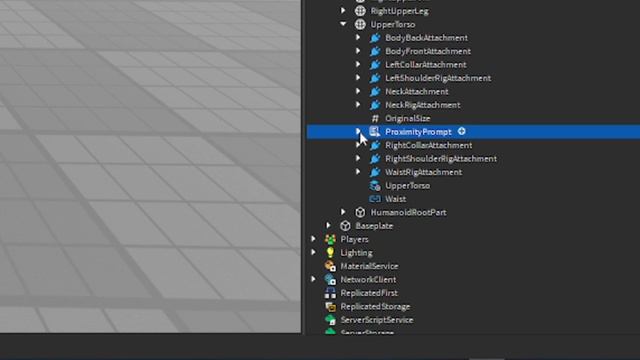Select the NeckRigAttachment label
The width and height of the screenshot is (640, 360).
coord(423,105)
